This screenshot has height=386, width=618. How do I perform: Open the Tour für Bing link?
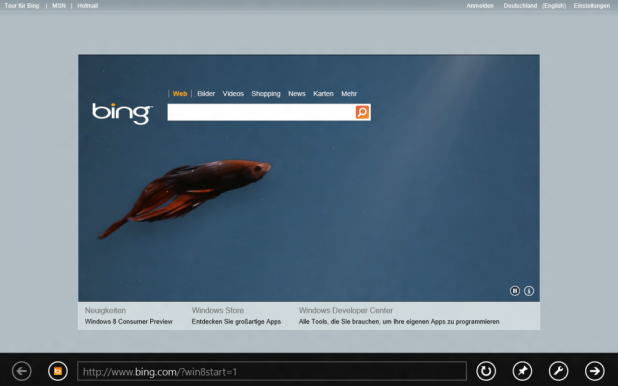click(x=22, y=6)
